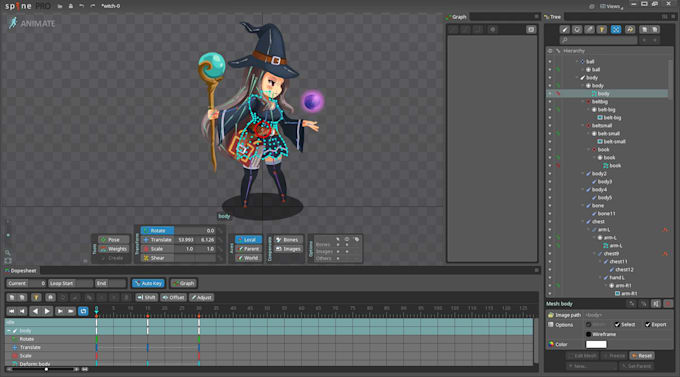This screenshot has height=377, width=680.
Task: Click the dopesheet lock icon
Action: tap(50, 297)
